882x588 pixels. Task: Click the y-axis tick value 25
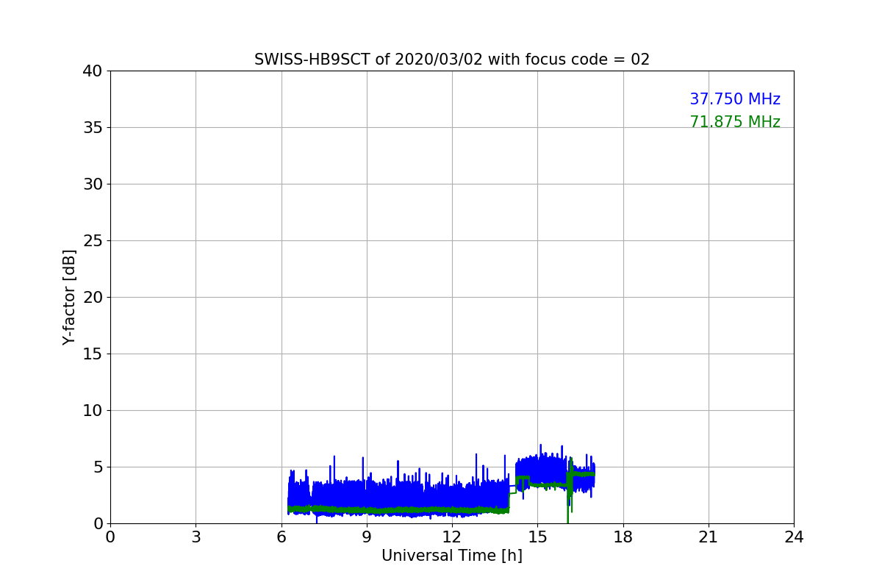[x=93, y=241]
